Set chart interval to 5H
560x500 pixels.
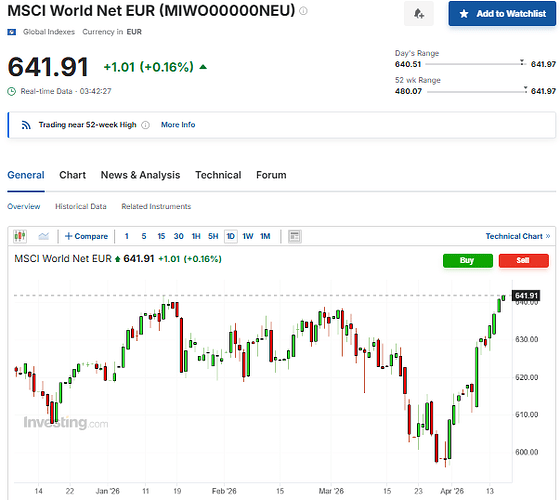(x=213, y=236)
